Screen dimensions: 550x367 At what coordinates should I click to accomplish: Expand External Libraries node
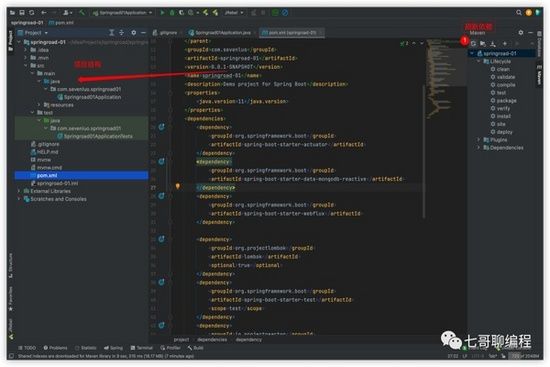pyautogui.click(x=19, y=191)
